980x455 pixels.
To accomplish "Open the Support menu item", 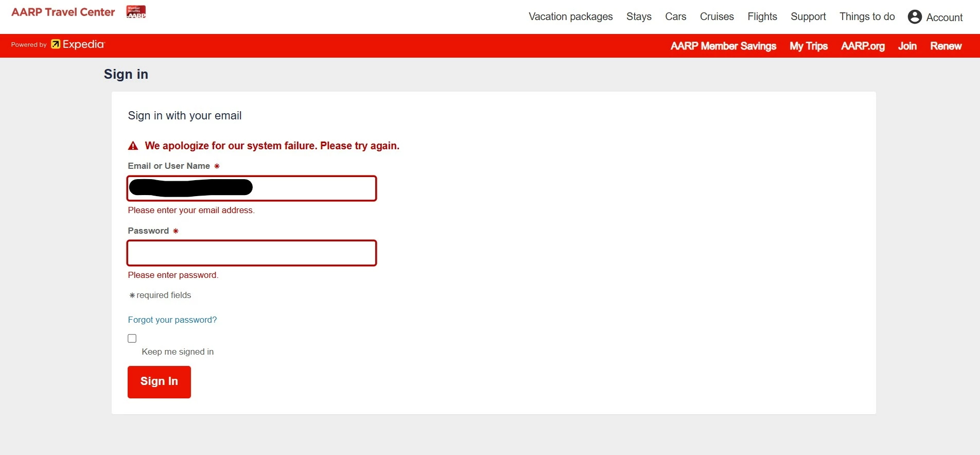I will point(808,16).
